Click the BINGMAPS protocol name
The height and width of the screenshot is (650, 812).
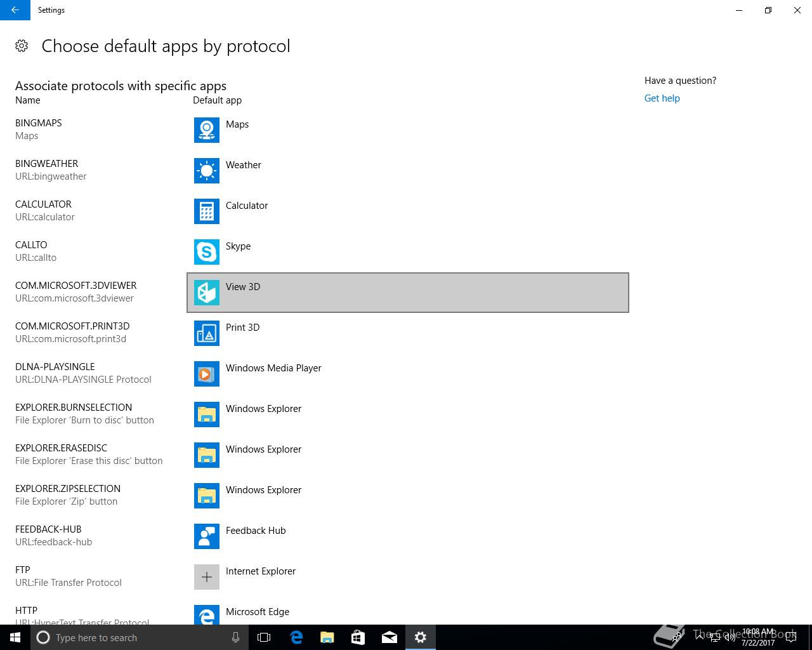[x=39, y=123]
